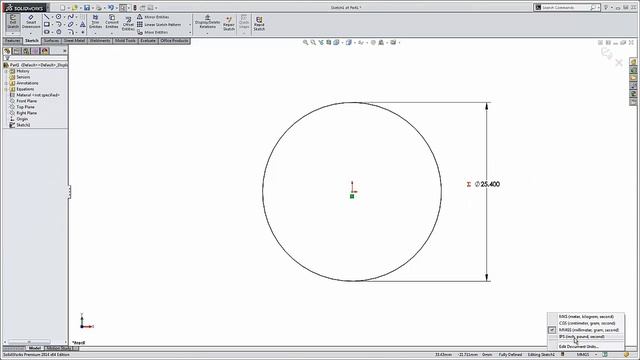Select the Arc sketch tool

(x=59, y=24)
